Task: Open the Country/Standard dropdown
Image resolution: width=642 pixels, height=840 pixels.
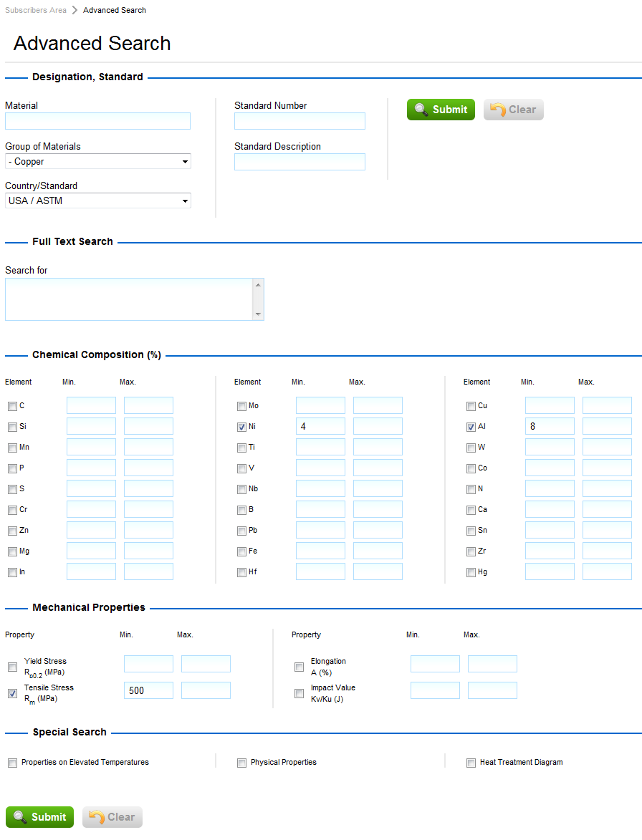Action: pos(98,201)
